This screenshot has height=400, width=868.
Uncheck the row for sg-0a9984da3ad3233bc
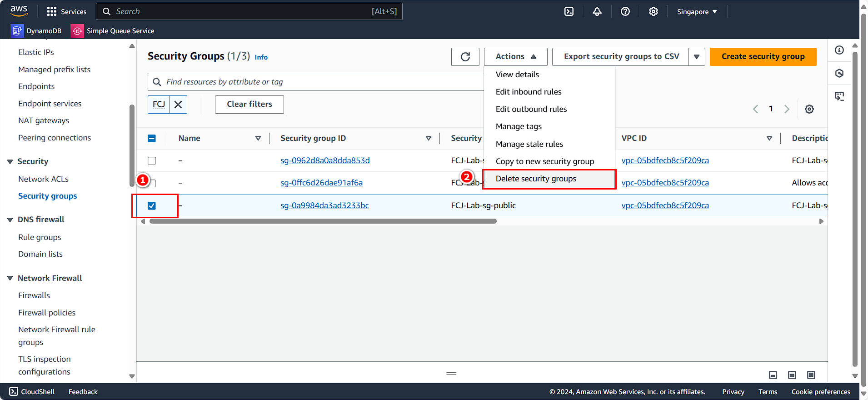tap(152, 205)
